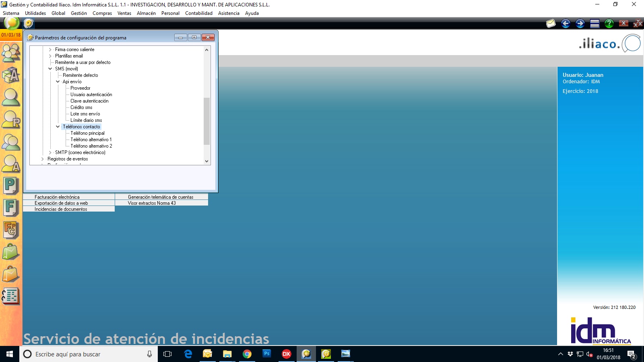Collapse the SMS (movil) node
This screenshot has height=362, width=644.
(50, 69)
